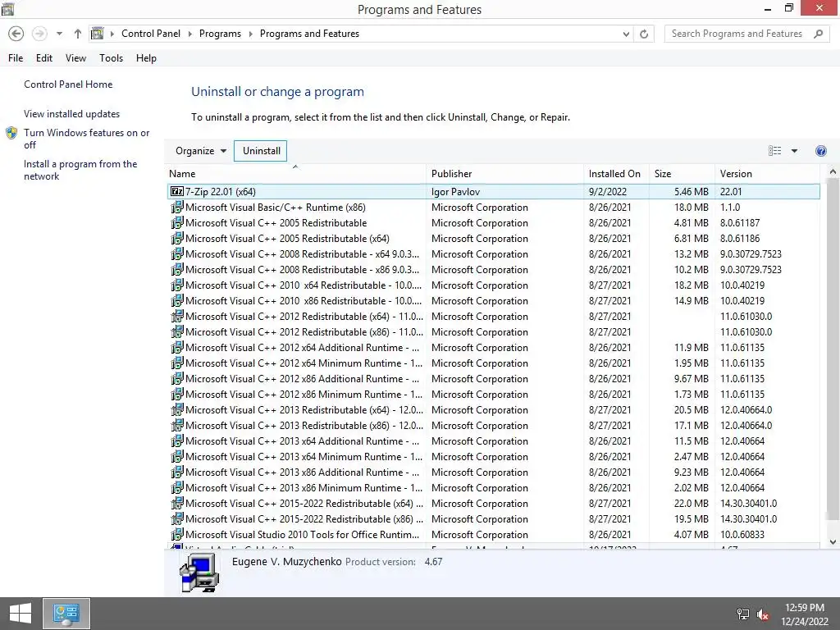Click icon of Visual C++ 2012 x64 Minimum Runtime
Screen dimensions: 840x630
click(x=177, y=363)
